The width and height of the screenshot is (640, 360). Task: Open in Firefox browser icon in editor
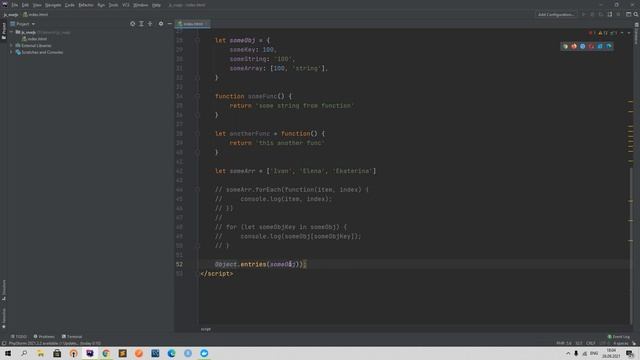coord(574,46)
